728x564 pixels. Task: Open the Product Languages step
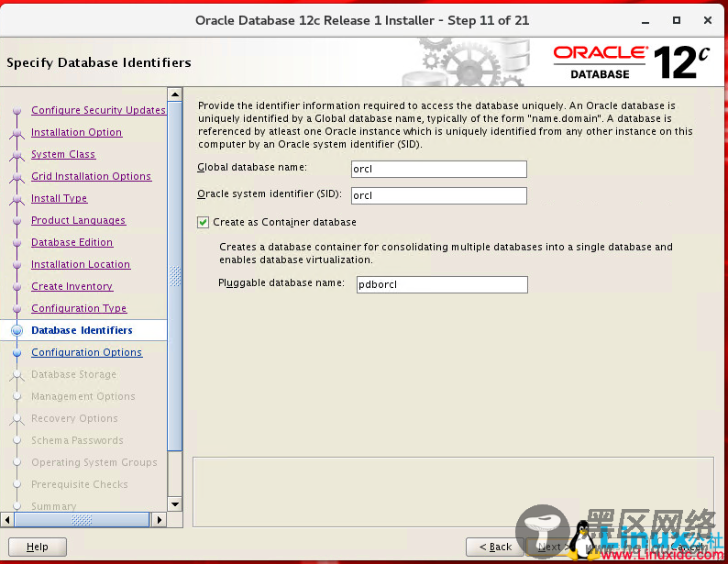[79, 220]
